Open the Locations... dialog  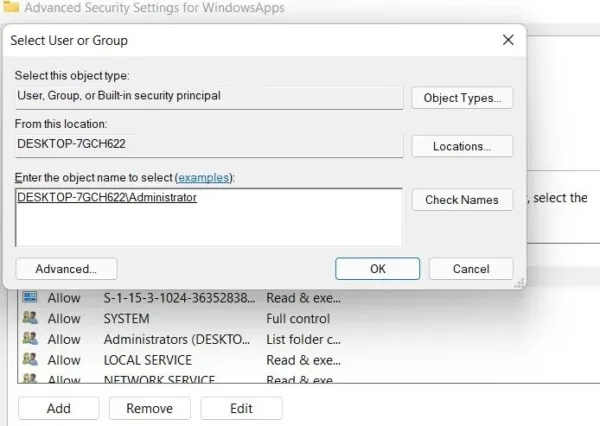(x=462, y=146)
